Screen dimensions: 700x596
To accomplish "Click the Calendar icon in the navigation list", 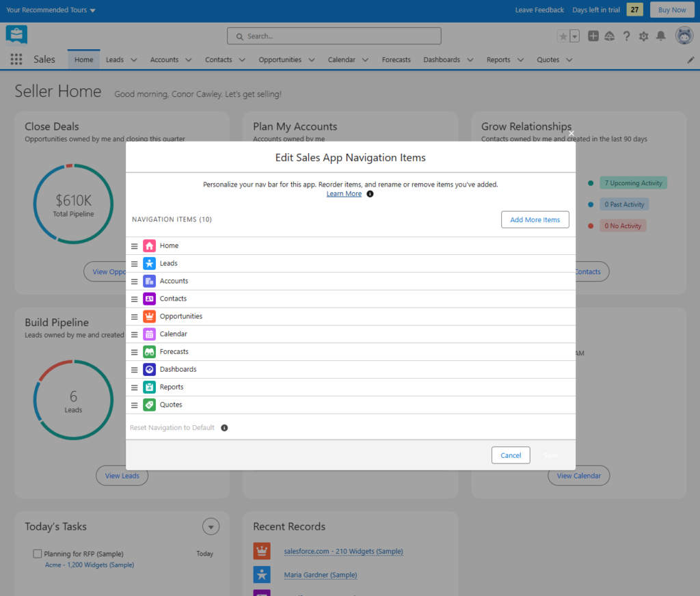I will coord(149,334).
